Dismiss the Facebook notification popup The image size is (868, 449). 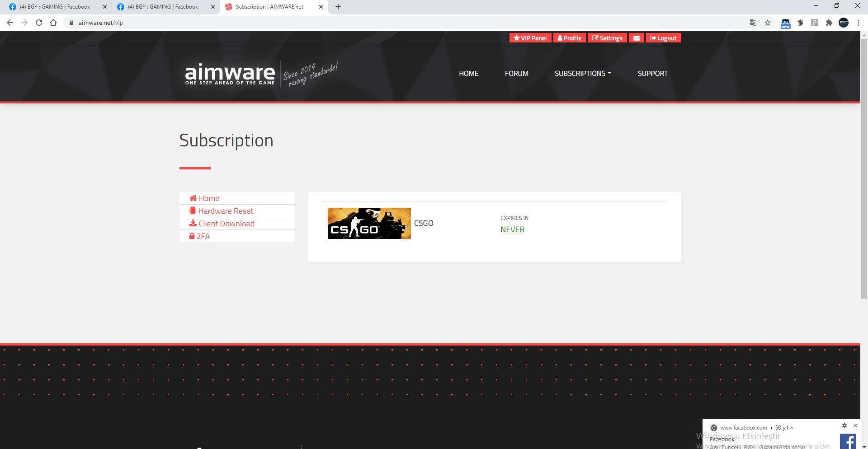coord(855,426)
